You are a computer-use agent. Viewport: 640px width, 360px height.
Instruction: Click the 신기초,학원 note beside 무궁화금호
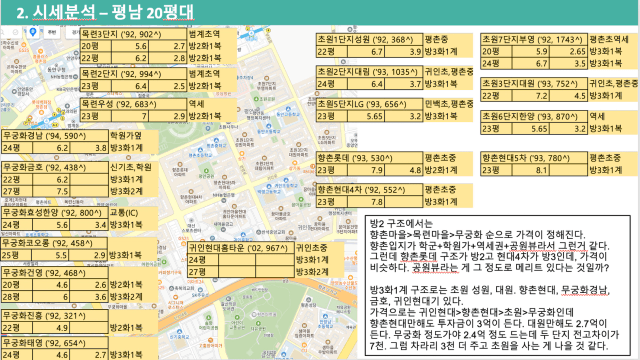(x=131, y=167)
